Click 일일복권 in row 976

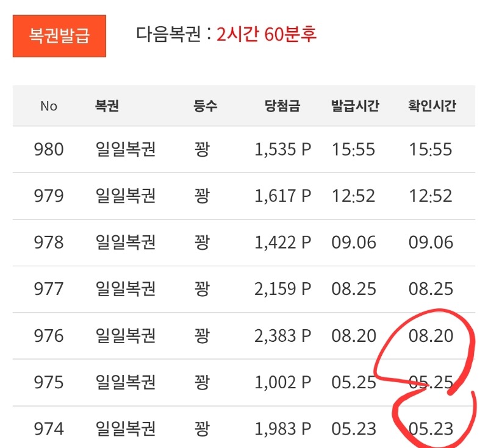126,336
